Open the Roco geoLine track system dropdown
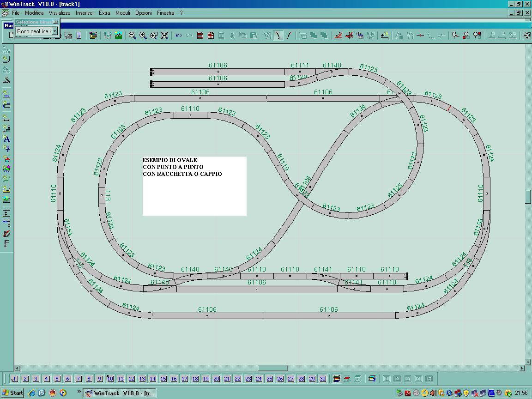532x399 pixels. pyautogui.click(x=54, y=31)
